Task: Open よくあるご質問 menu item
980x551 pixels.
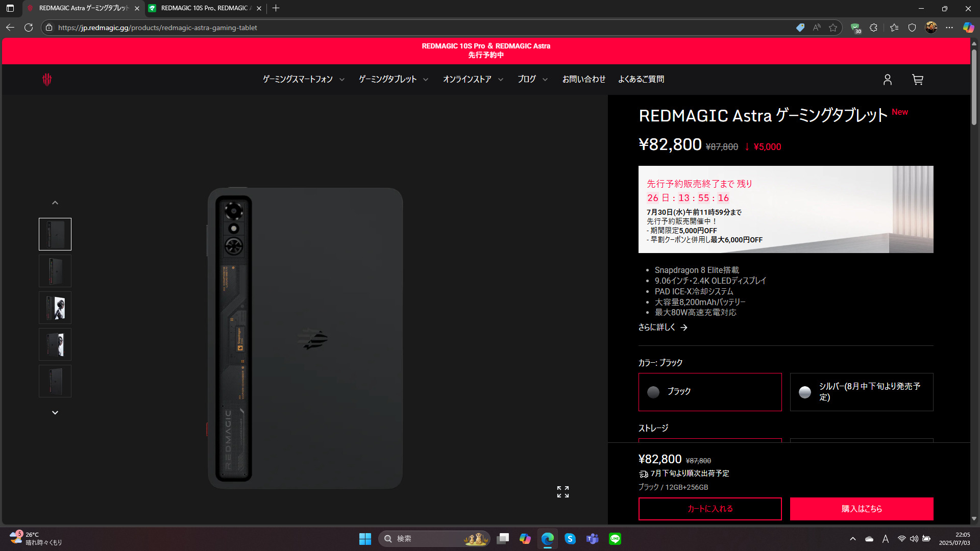Action: (x=641, y=79)
